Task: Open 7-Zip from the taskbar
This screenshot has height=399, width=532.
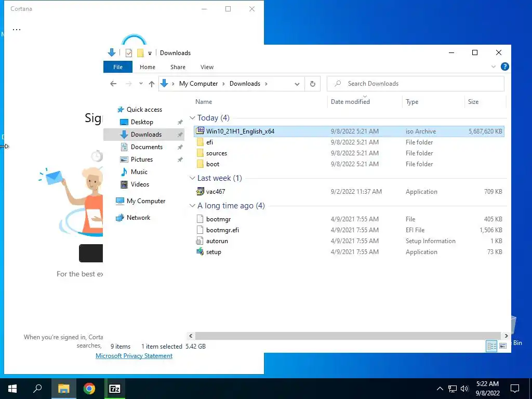Action: point(115,389)
